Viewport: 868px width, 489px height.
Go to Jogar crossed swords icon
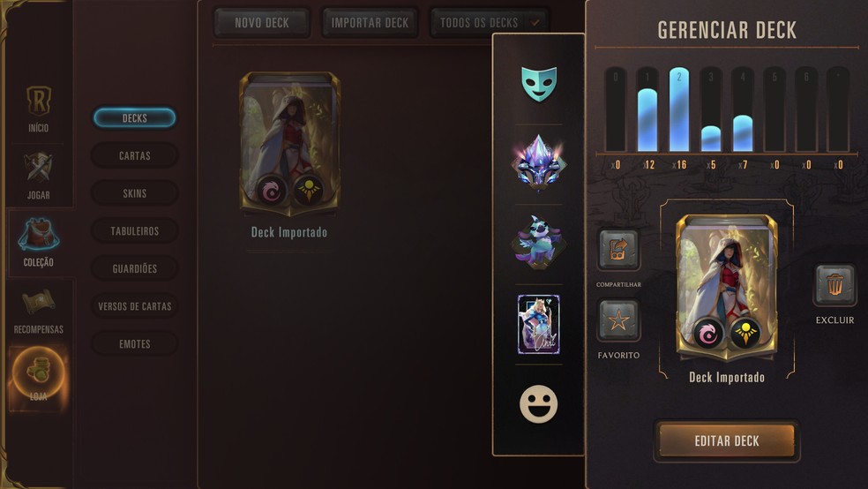coord(38,167)
